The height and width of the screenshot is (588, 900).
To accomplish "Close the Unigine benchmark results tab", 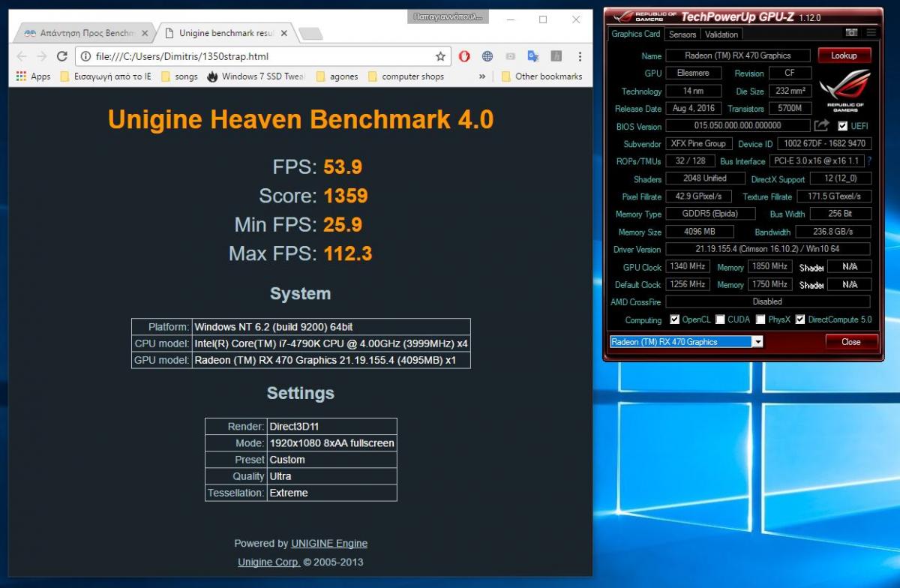I will [284, 34].
